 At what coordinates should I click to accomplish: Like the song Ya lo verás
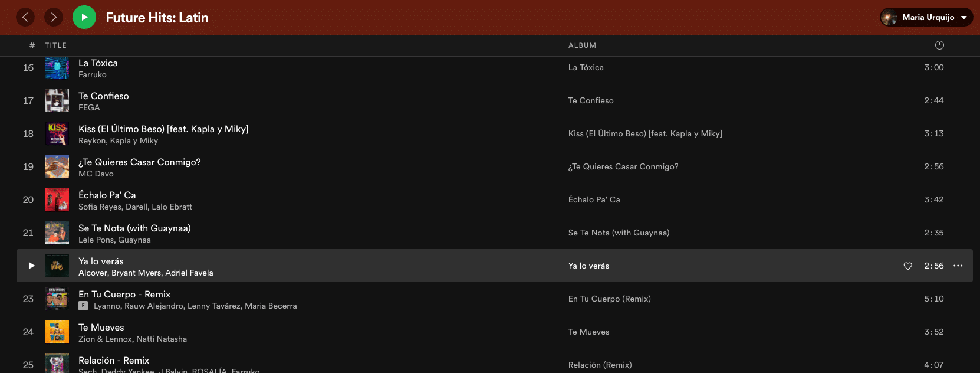908,266
